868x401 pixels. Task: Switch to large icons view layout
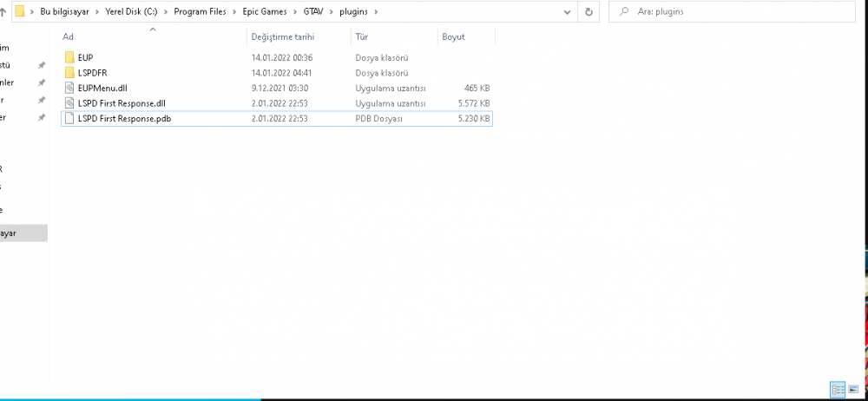point(853,390)
